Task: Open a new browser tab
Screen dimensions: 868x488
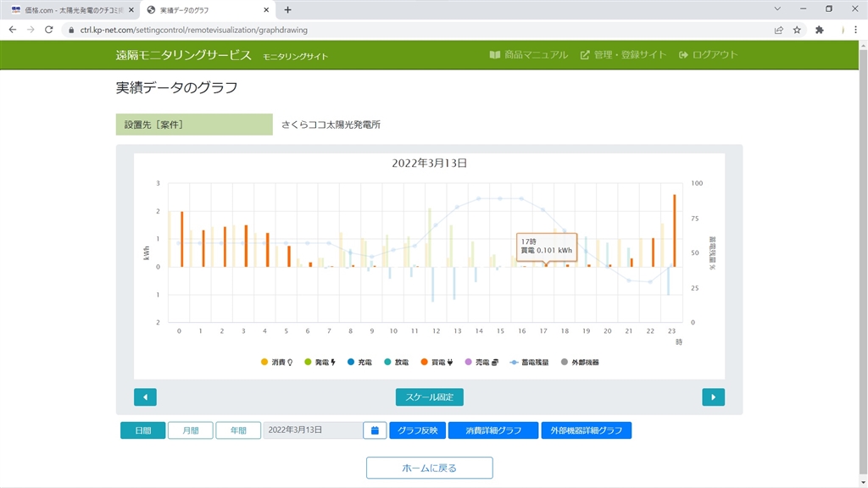Action: 287,10
